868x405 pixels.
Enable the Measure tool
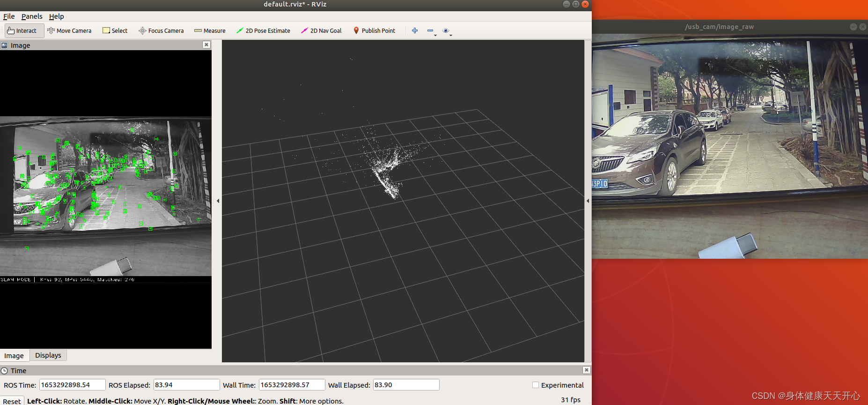click(210, 31)
